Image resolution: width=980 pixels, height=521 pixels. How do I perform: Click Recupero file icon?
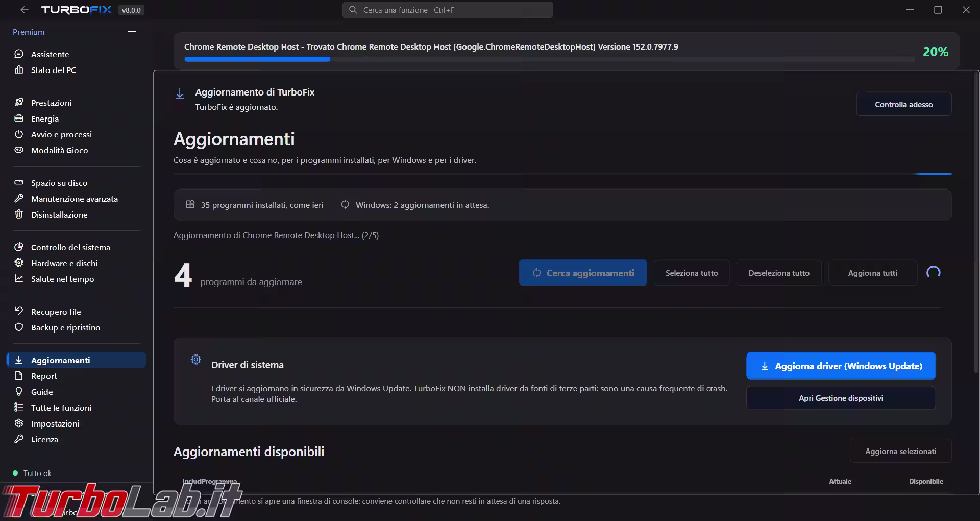coord(19,312)
